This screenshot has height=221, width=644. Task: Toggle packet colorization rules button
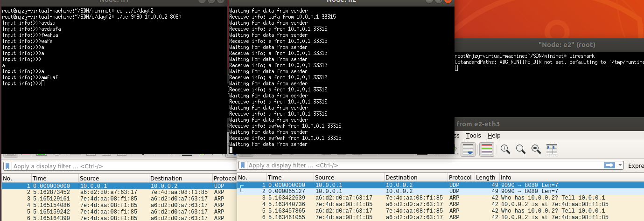[x=487, y=149]
